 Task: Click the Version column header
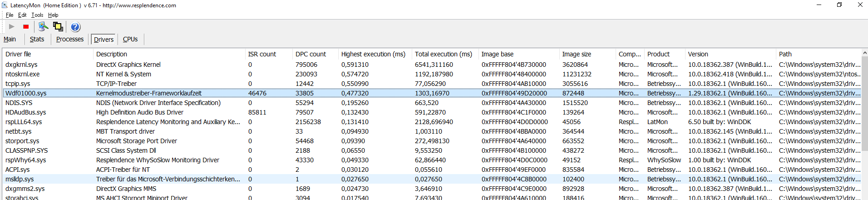point(730,54)
